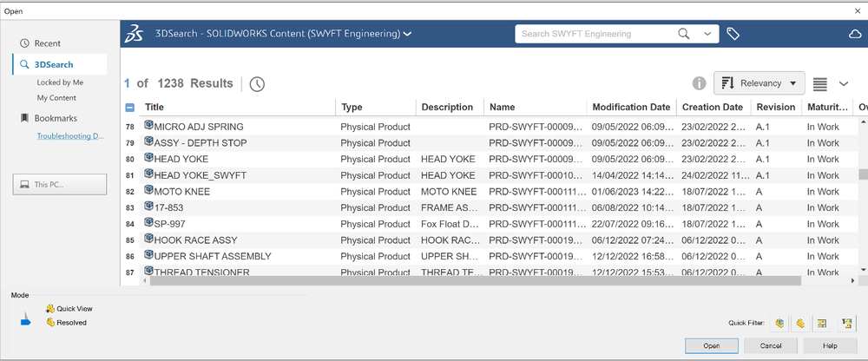
Task: Click ASSY - DEPTH STOP product icon
Action: tap(148, 141)
